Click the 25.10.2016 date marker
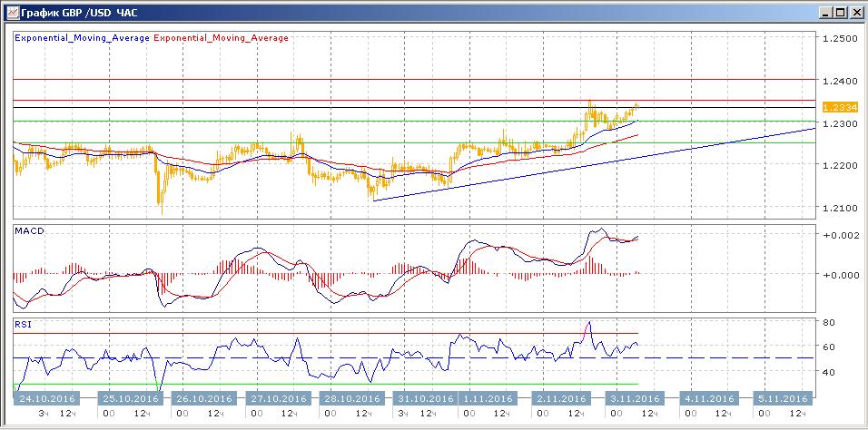 tap(131, 398)
